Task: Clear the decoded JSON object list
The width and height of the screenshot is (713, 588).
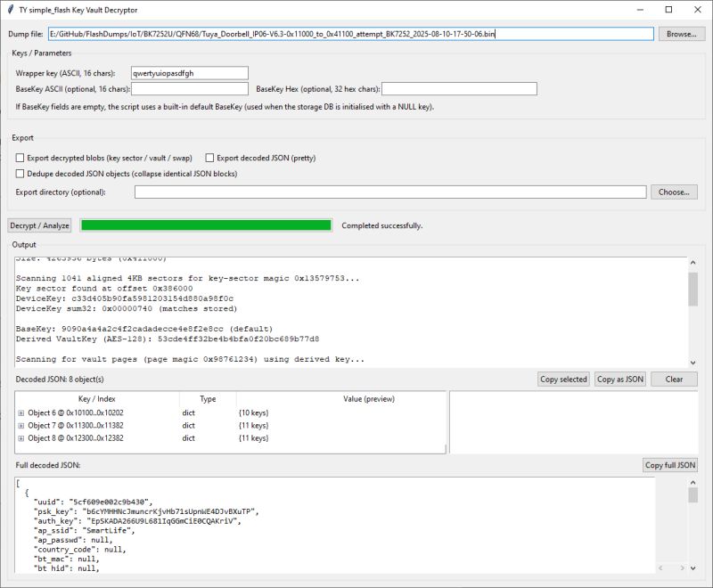Action: tap(673, 379)
